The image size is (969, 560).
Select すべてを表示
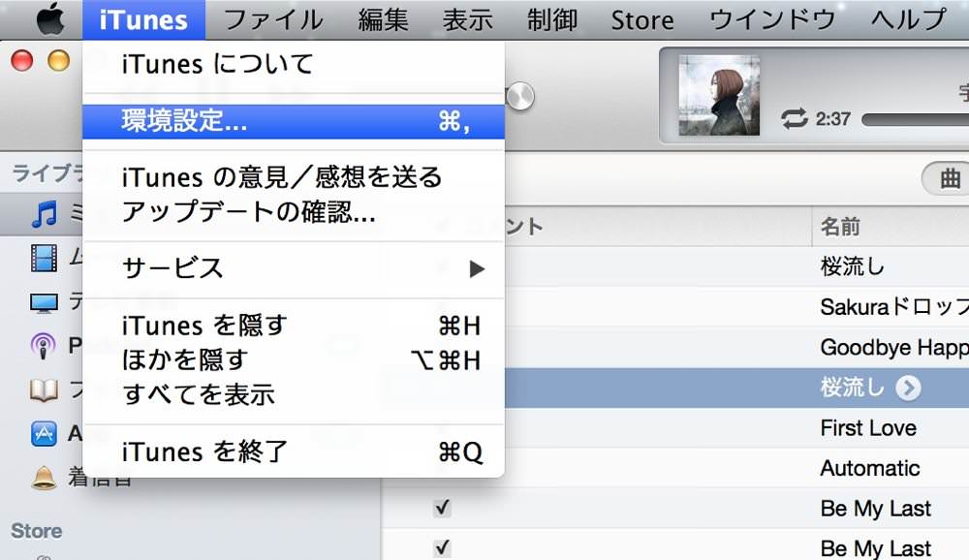[294, 394]
